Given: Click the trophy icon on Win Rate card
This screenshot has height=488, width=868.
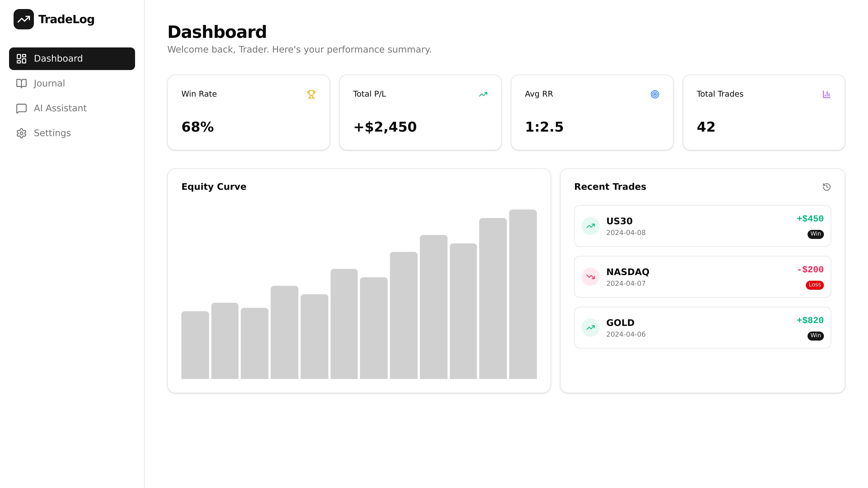Looking at the screenshot, I should (x=311, y=94).
